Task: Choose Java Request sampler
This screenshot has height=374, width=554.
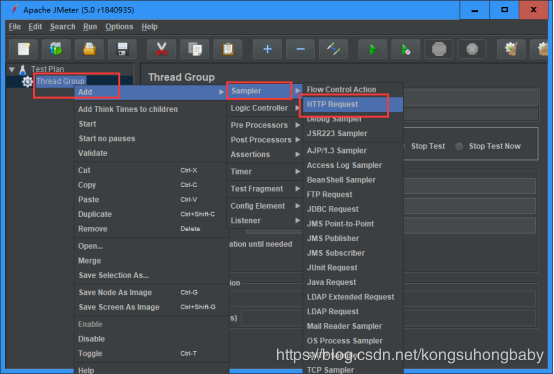Action: tap(353, 283)
